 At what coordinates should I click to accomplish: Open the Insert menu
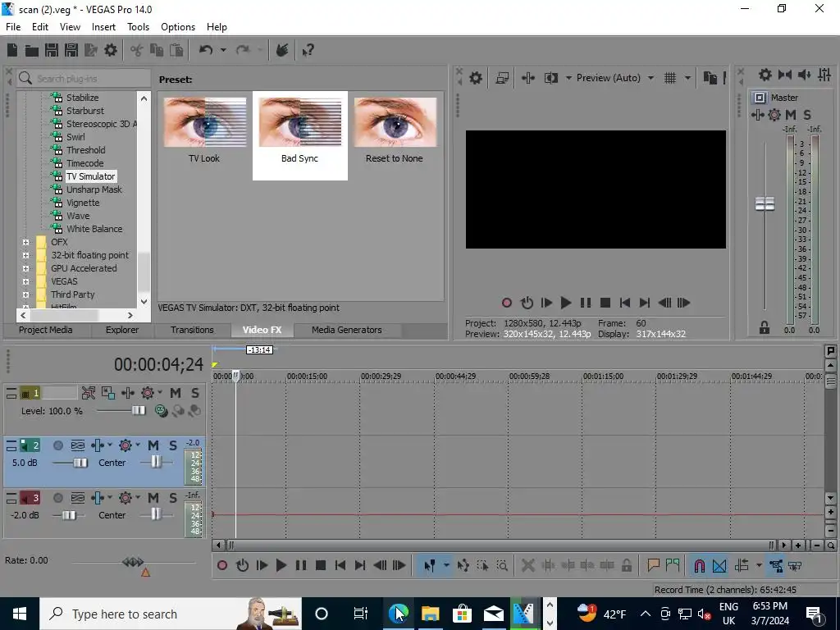tap(103, 27)
